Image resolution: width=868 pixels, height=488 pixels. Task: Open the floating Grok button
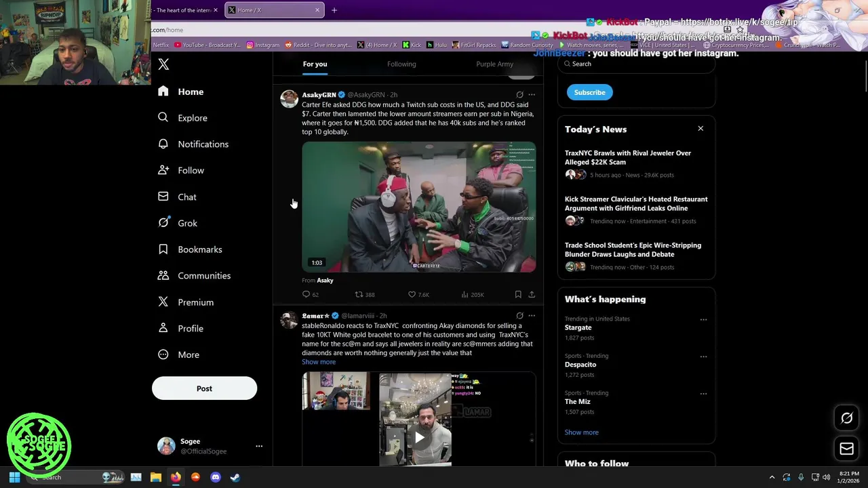point(847,418)
